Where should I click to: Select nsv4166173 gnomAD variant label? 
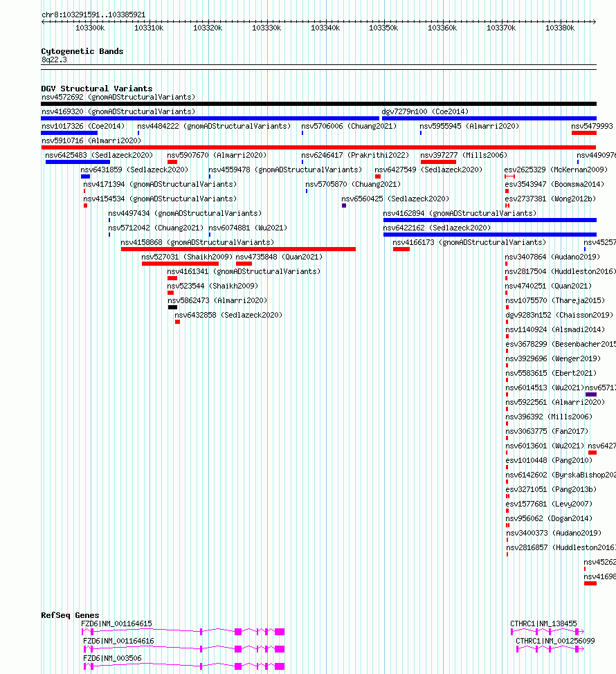click(469, 244)
